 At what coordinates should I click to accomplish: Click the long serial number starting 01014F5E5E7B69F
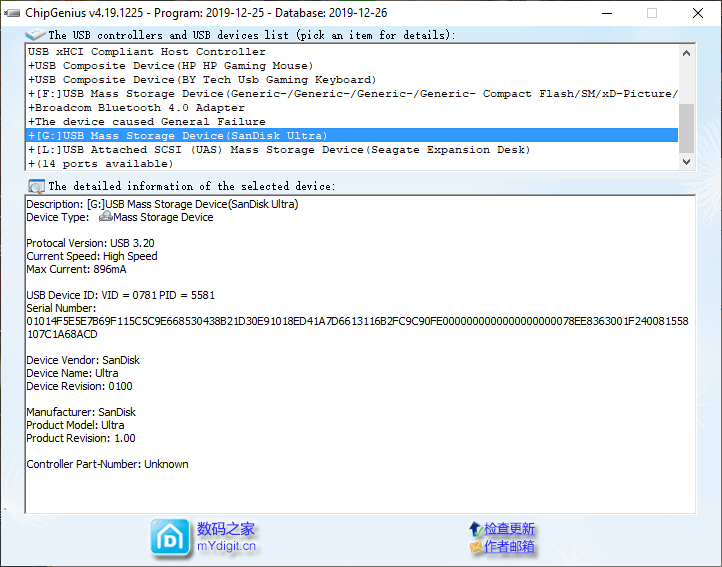[357, 327]
